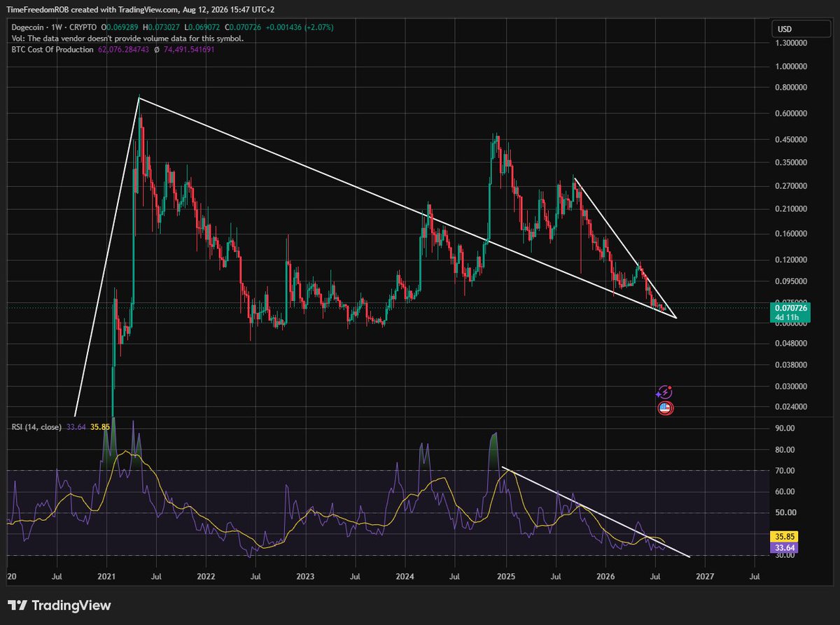The image size is (840, 625).
Task: Click the 0.600000 price axis label
Action: [790, 113]
